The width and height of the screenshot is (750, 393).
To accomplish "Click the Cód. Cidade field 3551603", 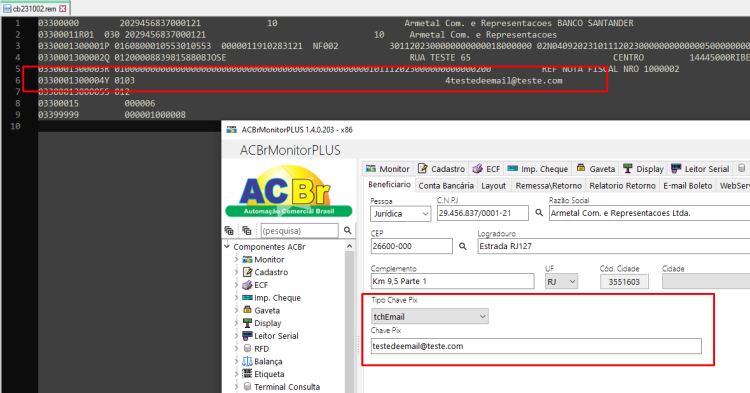I will click(624, 282).
